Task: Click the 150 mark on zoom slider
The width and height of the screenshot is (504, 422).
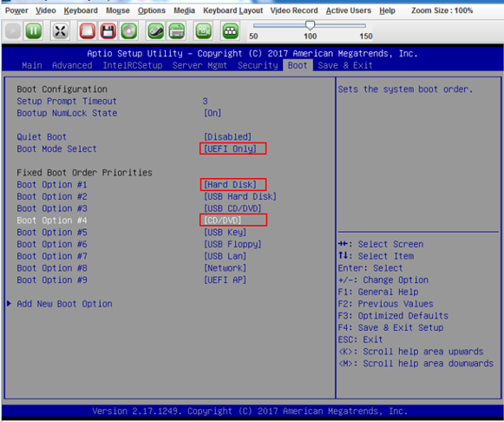Action: [366, 36]
